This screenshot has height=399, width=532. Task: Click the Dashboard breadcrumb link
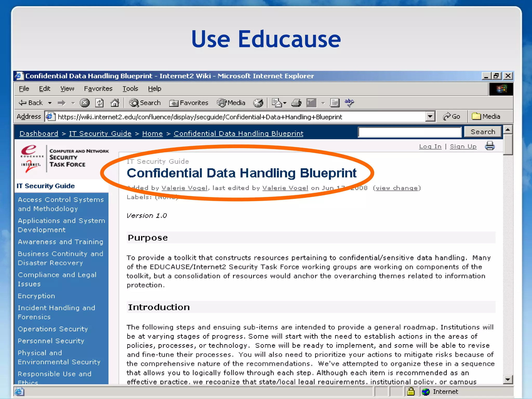point(39,134)
